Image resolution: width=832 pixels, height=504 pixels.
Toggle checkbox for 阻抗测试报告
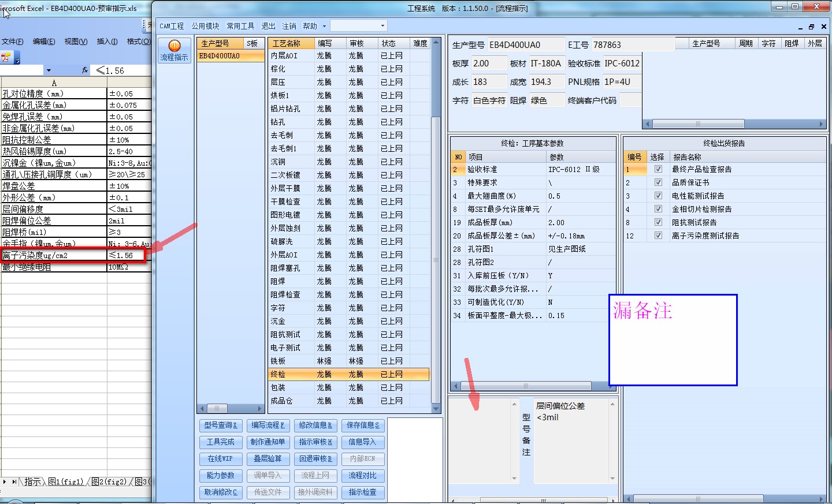pyautogui.click(x=658, y=222)
